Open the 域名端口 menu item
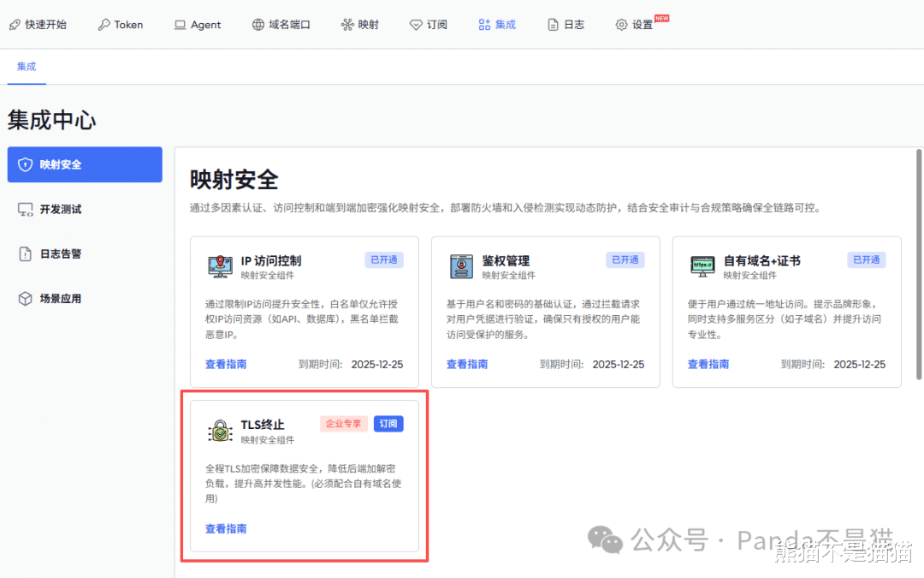 (281, 25)
